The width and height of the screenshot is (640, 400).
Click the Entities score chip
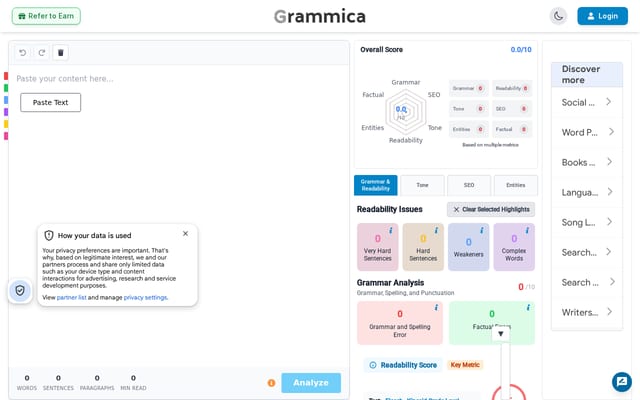coord(469,129)
